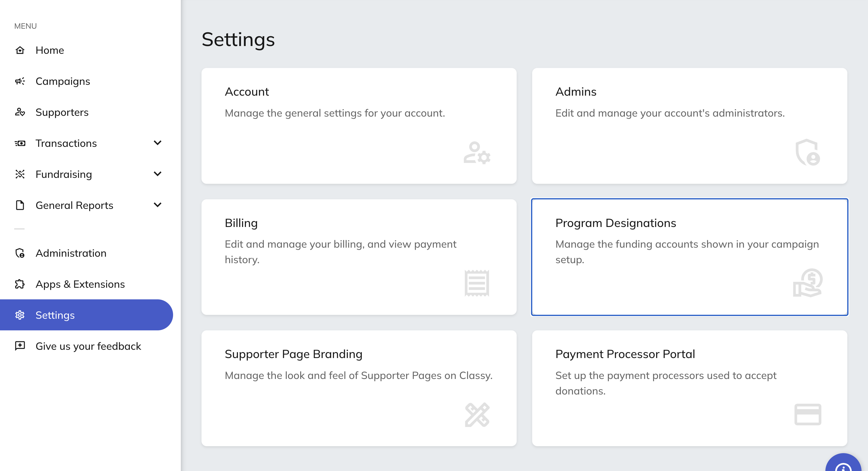868x471 pixels.
Task: Open Payment Processor Portal card title
Action: (x=625, y=354)
